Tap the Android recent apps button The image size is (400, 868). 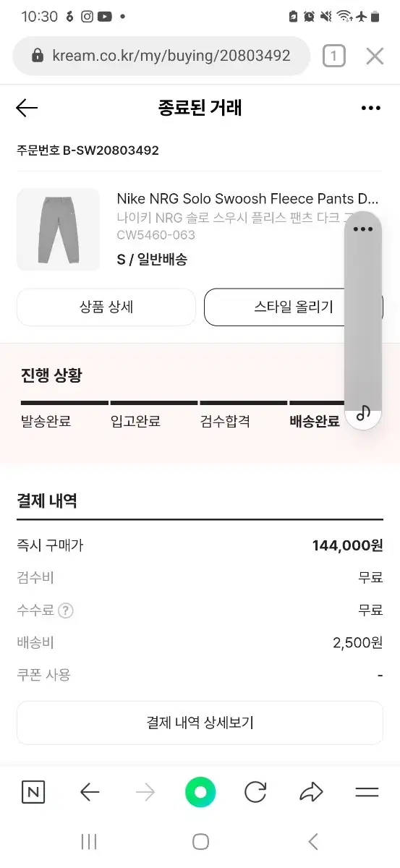point(89,841)
